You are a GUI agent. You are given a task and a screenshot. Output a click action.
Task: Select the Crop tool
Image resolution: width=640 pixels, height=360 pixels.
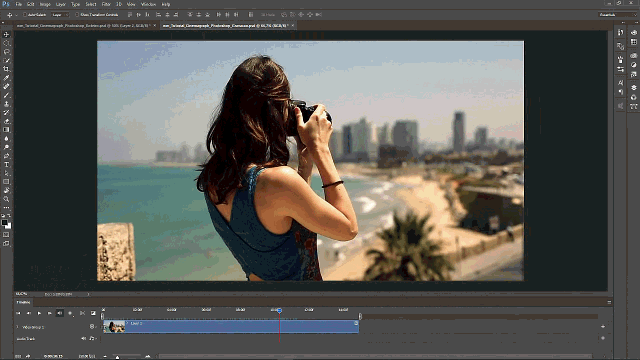(x=6, y=69)
